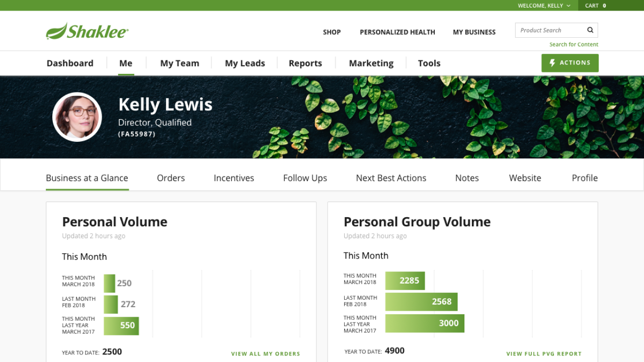Click the Product Search input field

(549, 30)
